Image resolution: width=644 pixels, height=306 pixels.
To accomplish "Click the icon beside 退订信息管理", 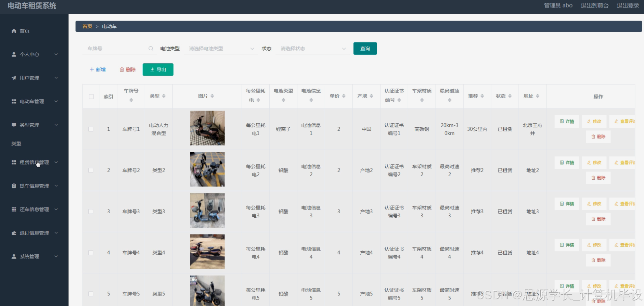I will click(14, 233).
